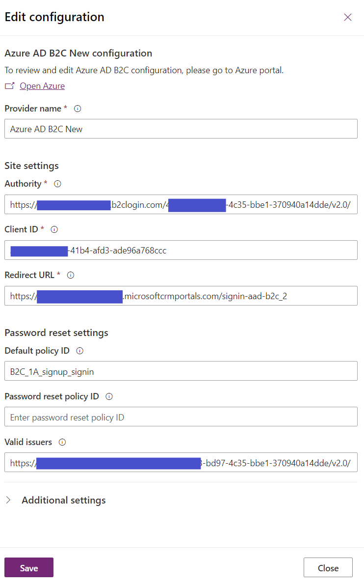Image resolution: width=364 pixels, height=588 pixels.
Task: Show the Client ID info tooltip icon
Action: [x=54, y=229]
